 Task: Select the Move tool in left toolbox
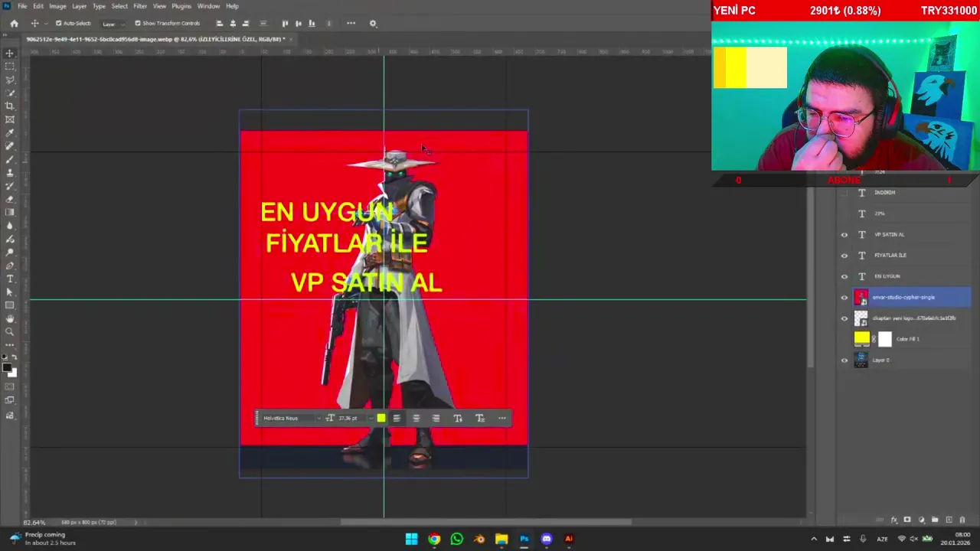10,53
